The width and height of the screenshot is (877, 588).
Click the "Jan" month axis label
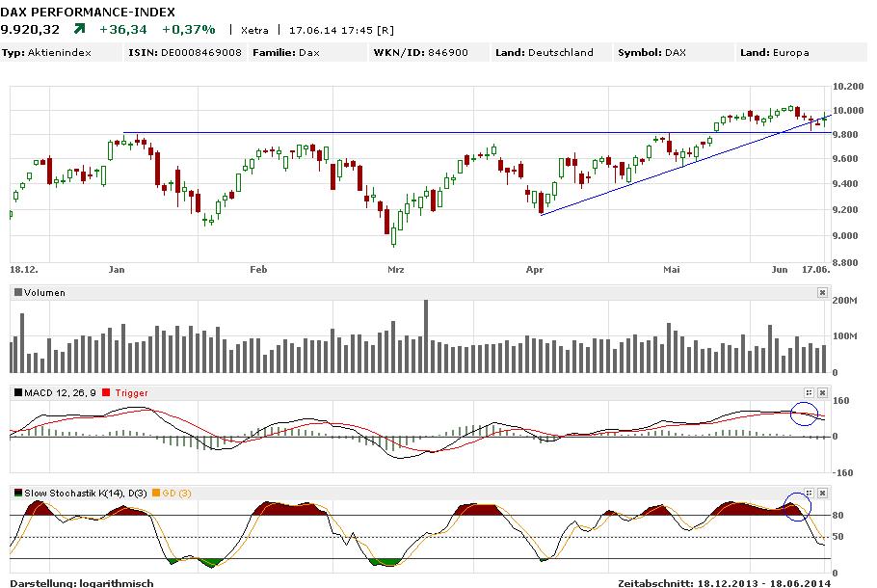click(x=117, y=269)
